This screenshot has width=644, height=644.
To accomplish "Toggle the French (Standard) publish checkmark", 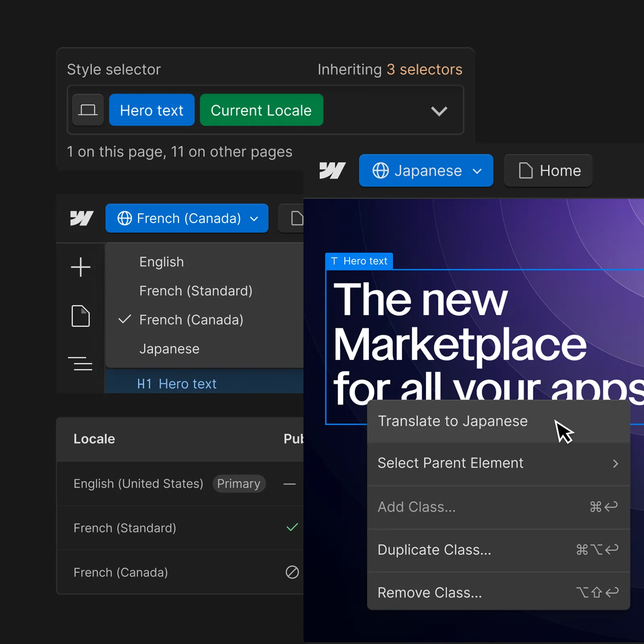I will (292, 527).
